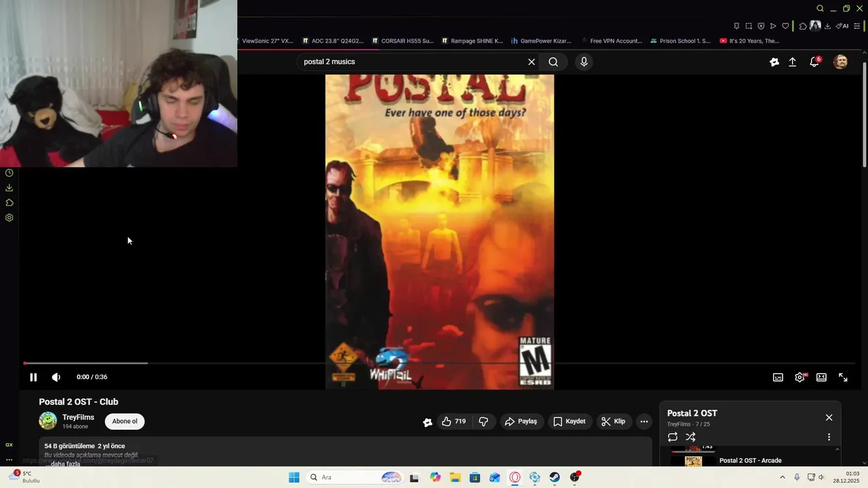The image size is (868, 488).
Task: Close the Postal 2 OST playlist panel
Action: click(x=829, y=418)
